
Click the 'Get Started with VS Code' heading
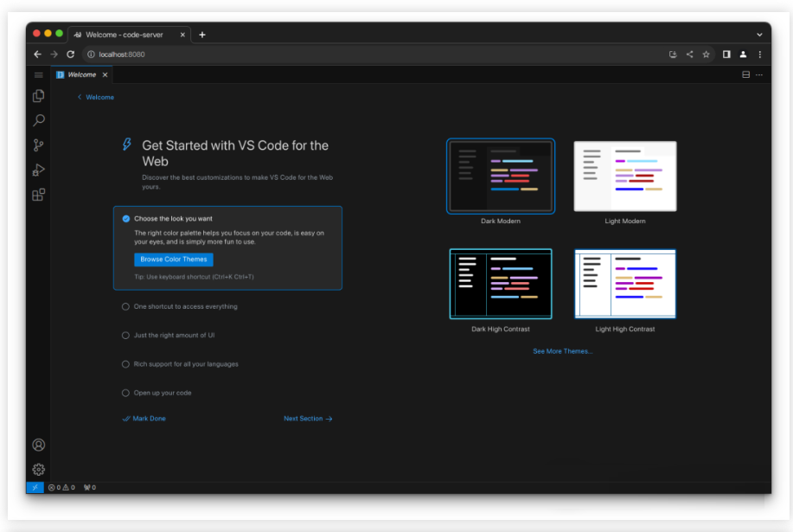click(x=235, y=153)
